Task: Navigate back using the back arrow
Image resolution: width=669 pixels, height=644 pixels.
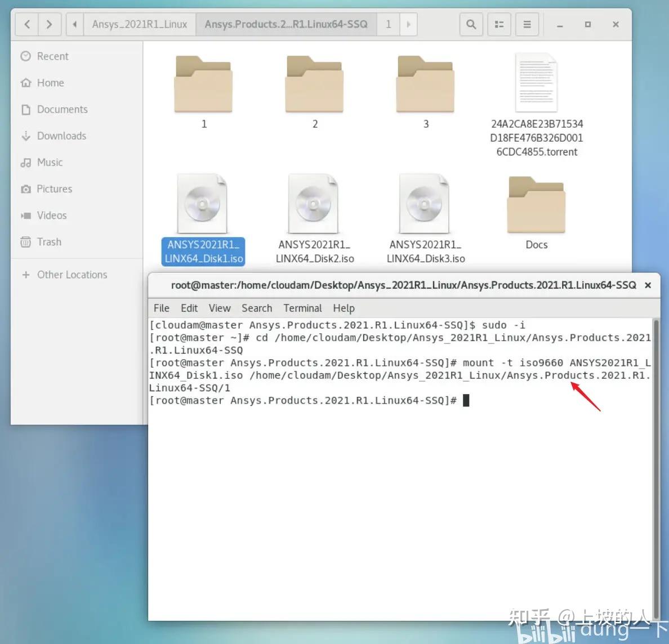Action: (26, 24)
